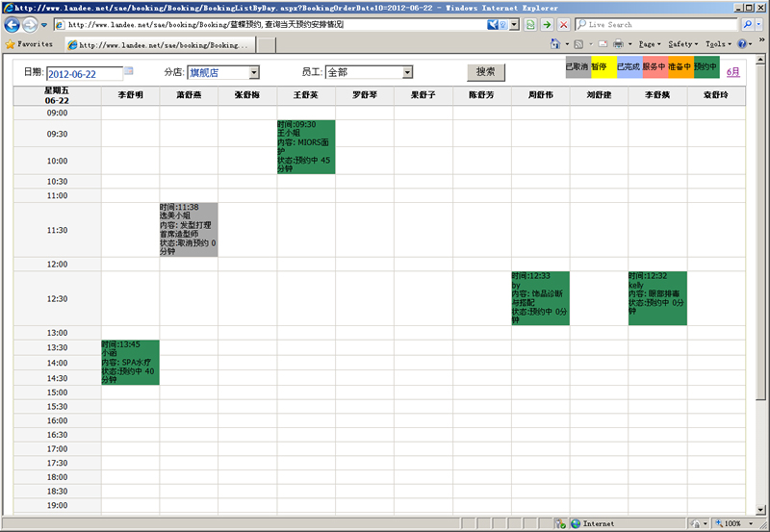Click the Stop loading red X icon

(563, 24)
